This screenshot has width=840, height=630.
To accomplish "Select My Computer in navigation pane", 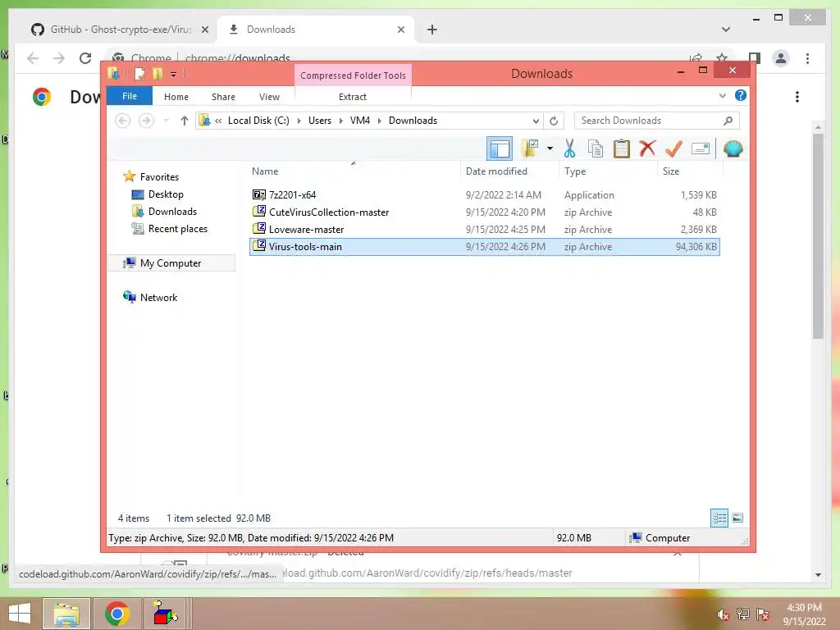I will (171, 263).
